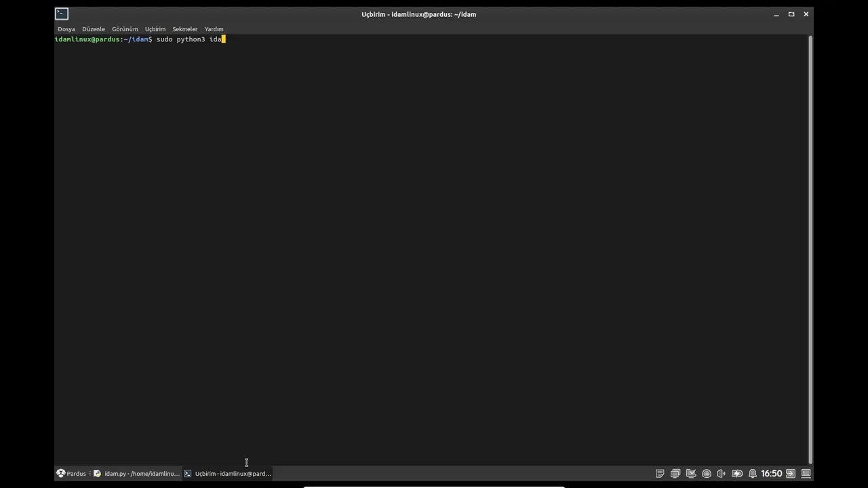The height and width of the screenshot is (488, 868).
Task: Click the 16:50 clock
Action: pyautogui.click(x=772, y=474)
